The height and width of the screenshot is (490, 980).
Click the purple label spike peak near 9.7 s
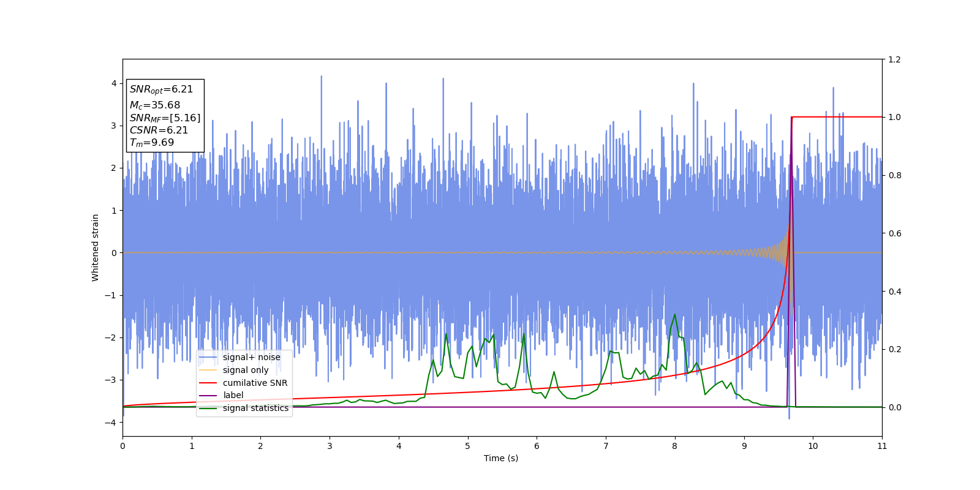click(x=791, y=118)
